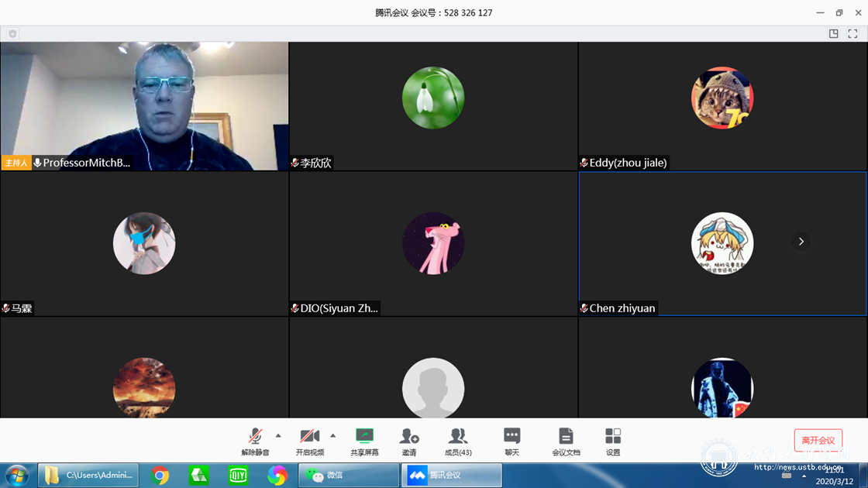Unmute the microphone (解除静音)
The height and width of the screenshot is (488, 868).
click(x=255, y=442)
